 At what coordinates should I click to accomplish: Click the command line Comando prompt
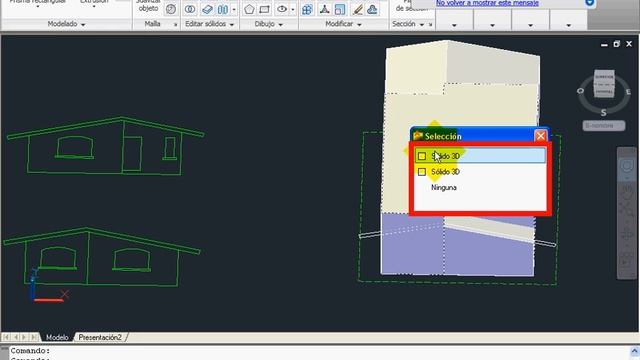tap(30, 351)
